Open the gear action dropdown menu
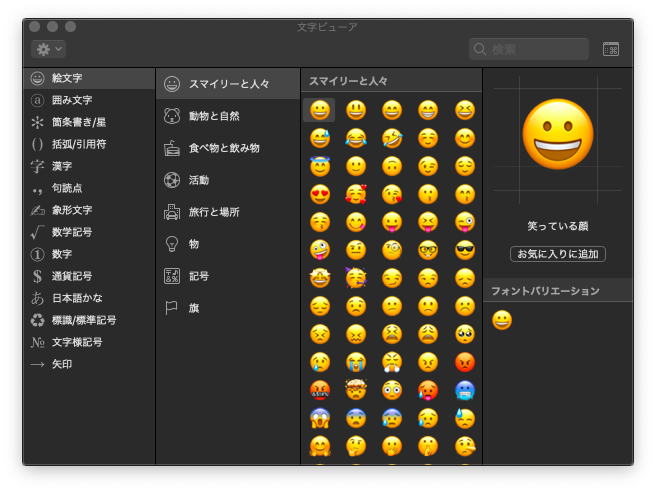This screenshot has width=656, height=492. [48, 49]
